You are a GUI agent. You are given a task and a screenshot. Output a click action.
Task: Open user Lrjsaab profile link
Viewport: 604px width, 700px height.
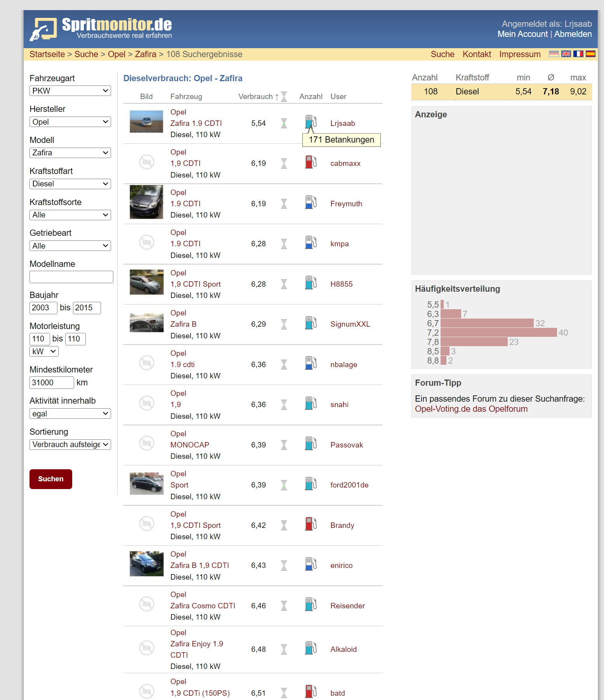[x=343, y=124]
